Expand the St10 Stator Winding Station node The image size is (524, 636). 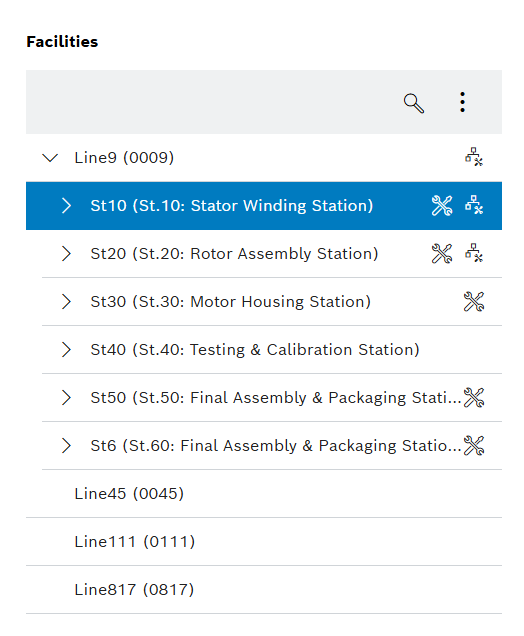[66, 206]
